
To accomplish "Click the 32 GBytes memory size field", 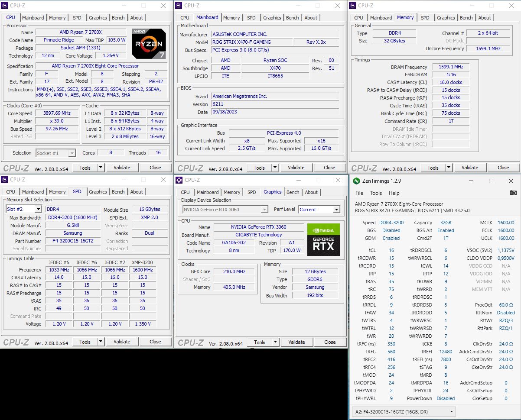I will tap(394, 41).
